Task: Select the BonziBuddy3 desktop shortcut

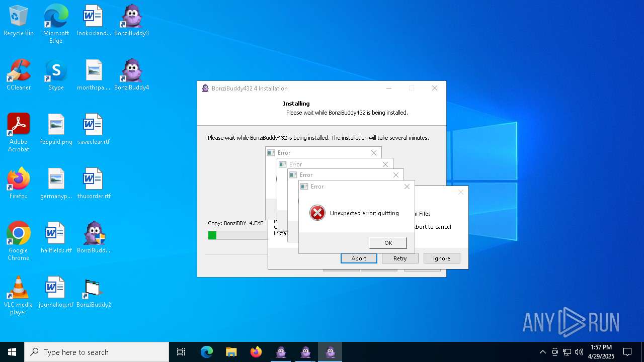Action: point(131,21)
